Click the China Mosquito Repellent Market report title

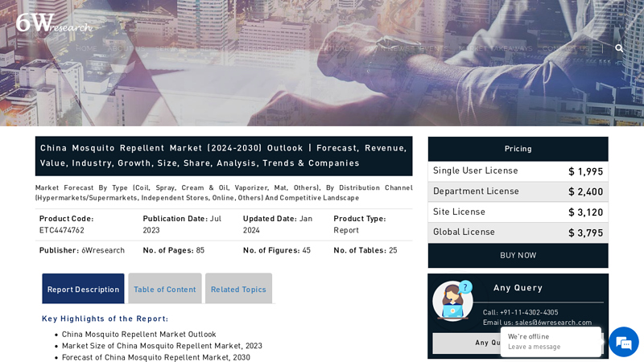(224, 156)
